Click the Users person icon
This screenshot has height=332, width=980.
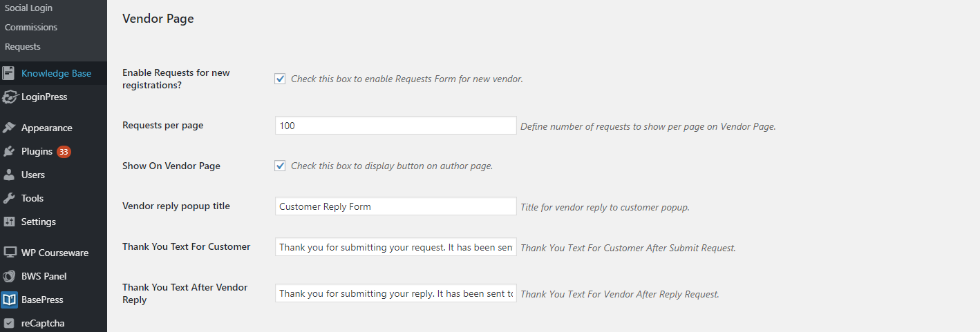(9, 175)
